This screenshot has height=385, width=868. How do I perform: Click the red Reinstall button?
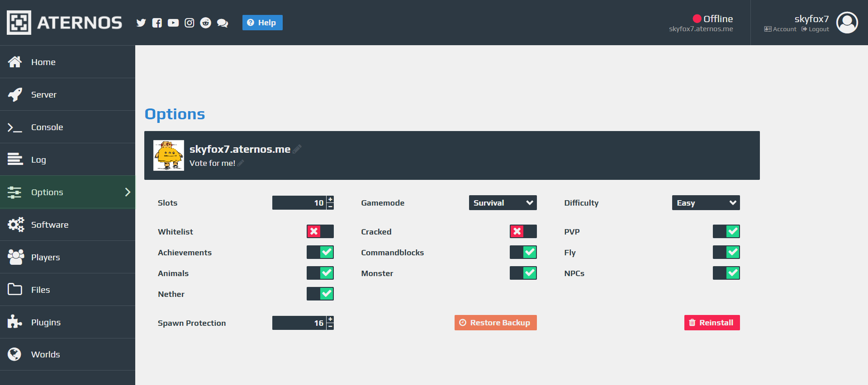pos(712,323)
